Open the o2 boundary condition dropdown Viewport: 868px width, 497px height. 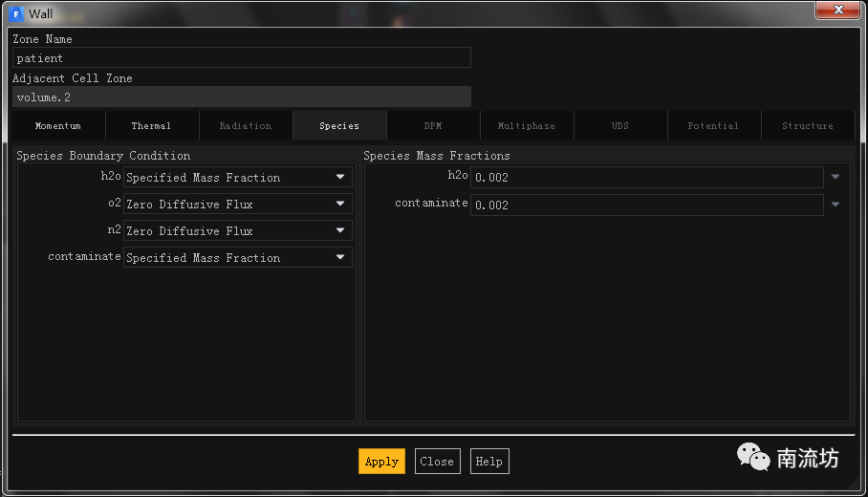click(x=237, y=204)
